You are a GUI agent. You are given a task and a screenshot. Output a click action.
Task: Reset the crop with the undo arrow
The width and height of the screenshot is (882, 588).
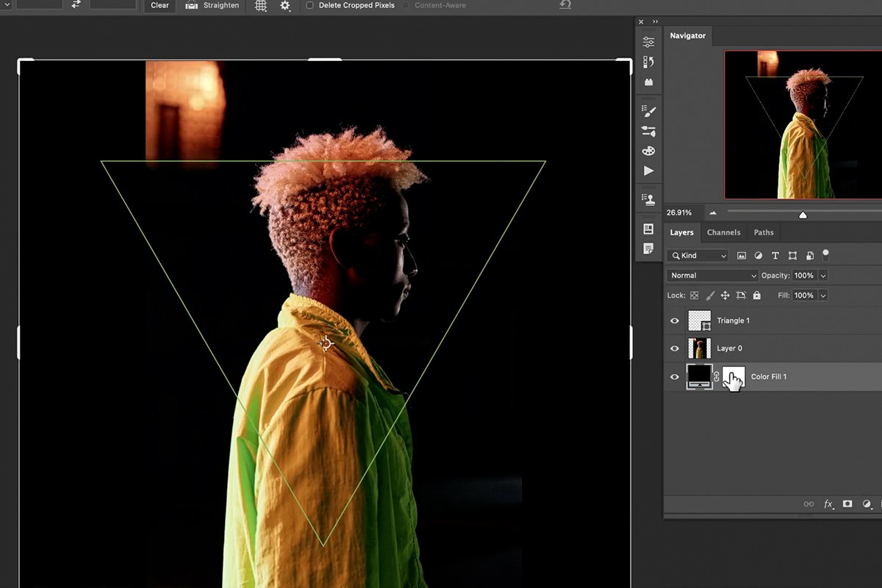click(x=564, y=4)
